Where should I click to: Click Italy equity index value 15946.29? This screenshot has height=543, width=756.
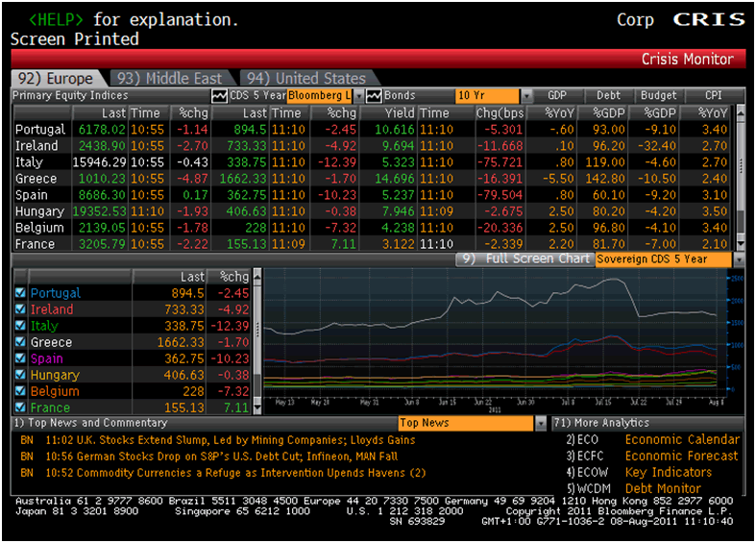coord(99,162)
